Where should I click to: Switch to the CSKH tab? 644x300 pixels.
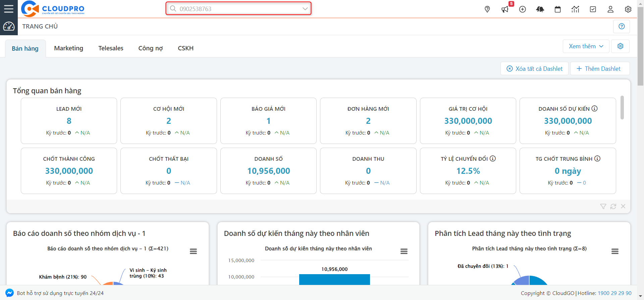tap(185, 48)
